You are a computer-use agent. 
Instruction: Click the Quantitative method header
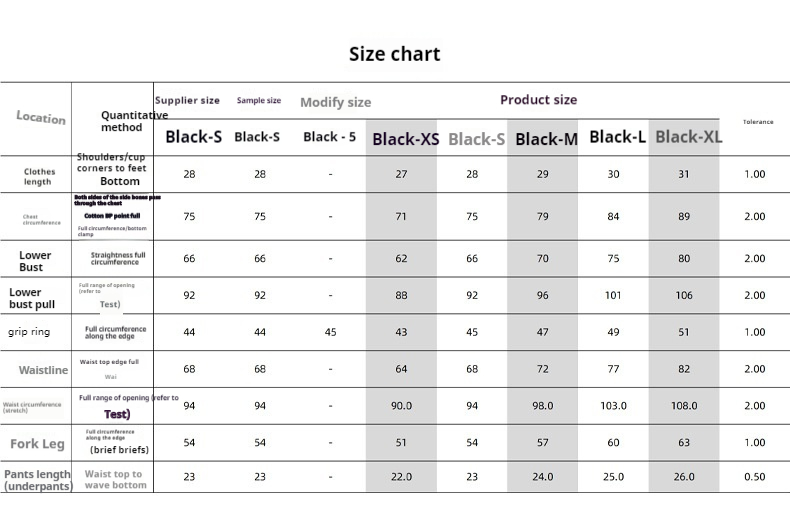(x=134, y=121)
